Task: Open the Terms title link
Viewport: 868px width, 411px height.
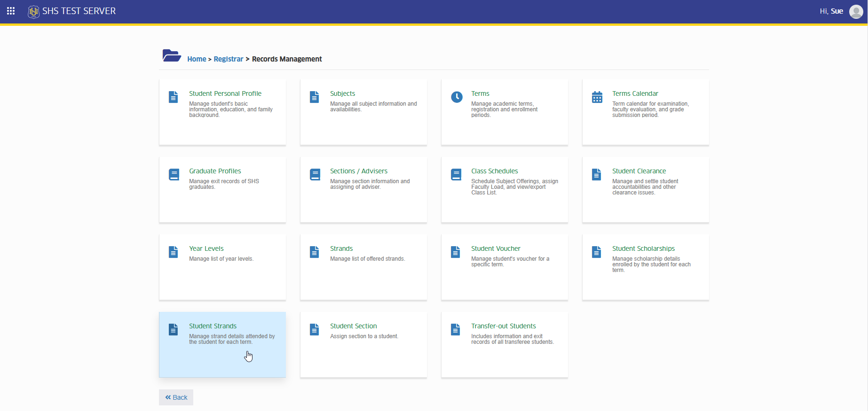Action: click(x=480, y=93)
